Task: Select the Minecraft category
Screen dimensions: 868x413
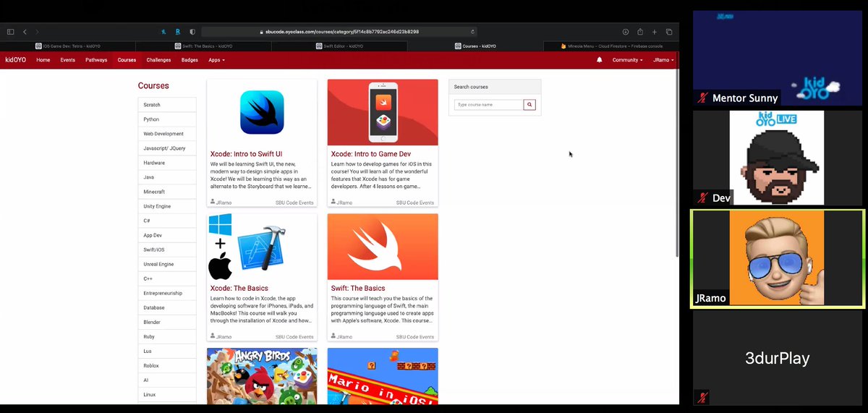Action: pos(167,192)
